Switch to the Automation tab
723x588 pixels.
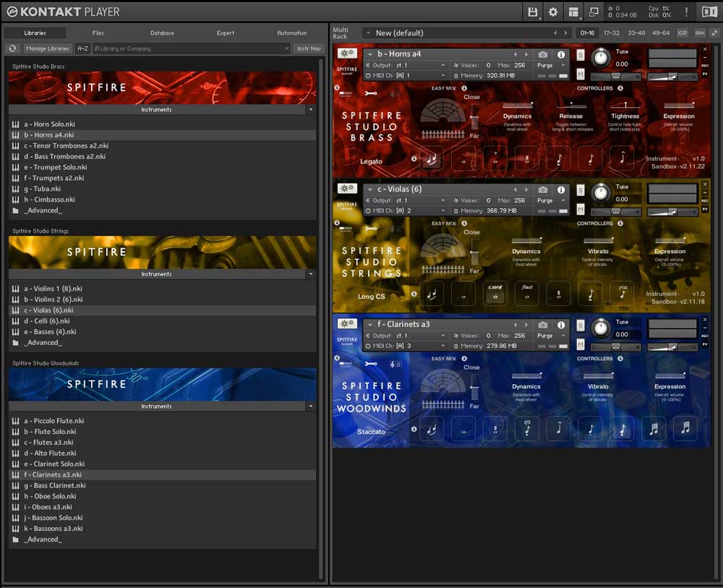point(292,33)
